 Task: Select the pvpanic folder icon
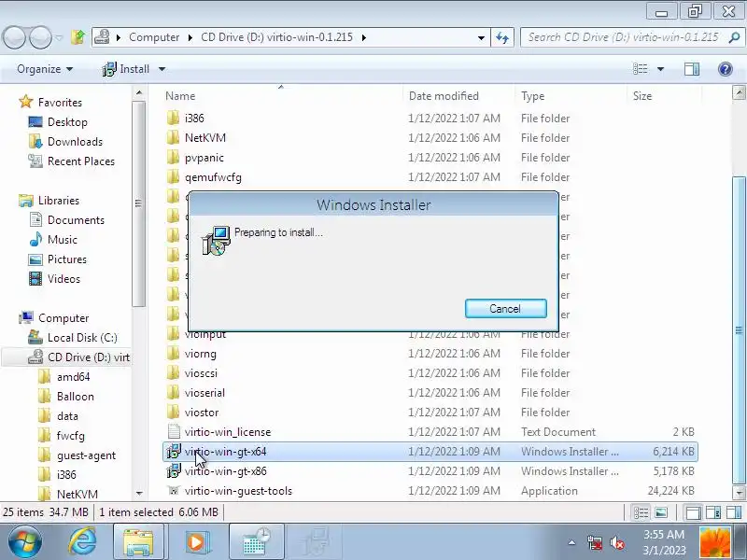174,158
